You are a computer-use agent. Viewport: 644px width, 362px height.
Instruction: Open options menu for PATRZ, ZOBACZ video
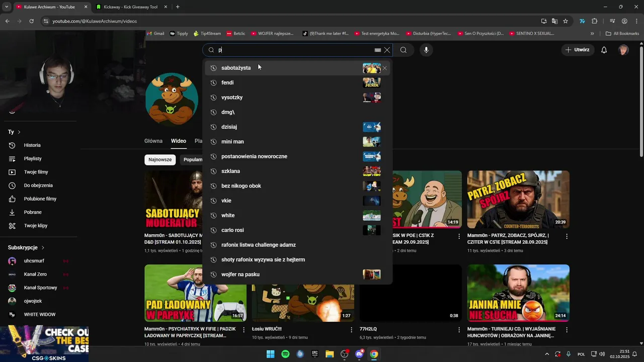[x=567, y=236]
